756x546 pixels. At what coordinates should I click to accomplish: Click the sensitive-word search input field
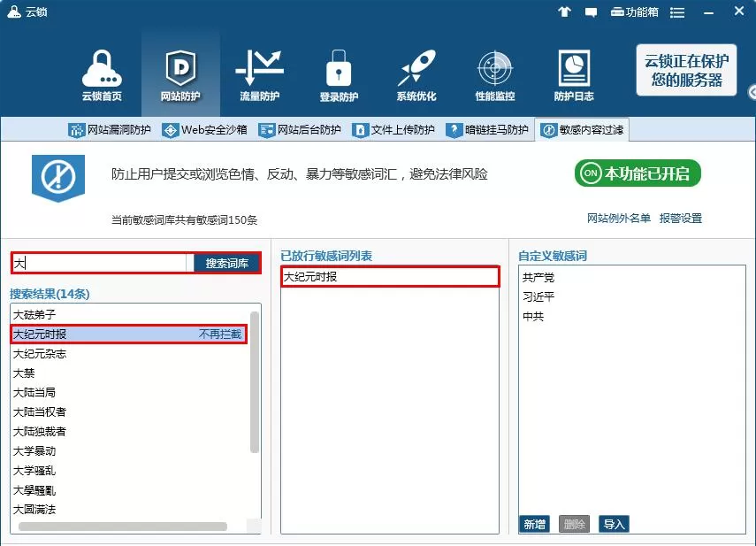(99, 263)
